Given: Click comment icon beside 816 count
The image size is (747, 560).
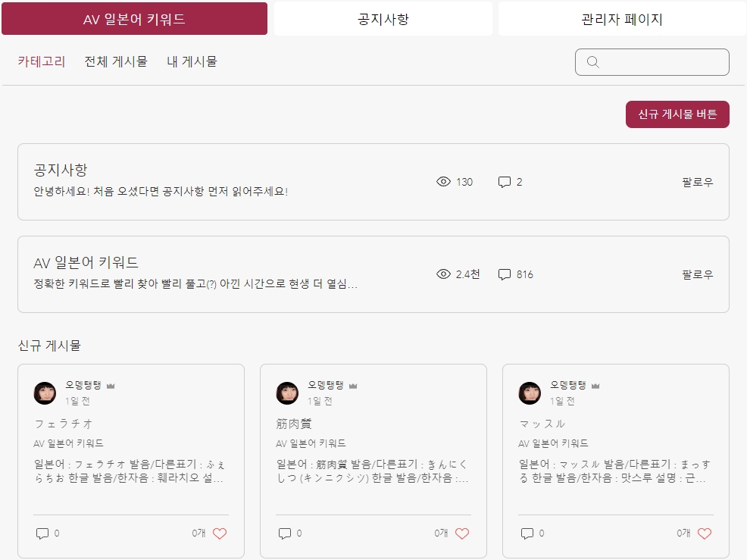Looking at the screenshot, I should 505,274.
